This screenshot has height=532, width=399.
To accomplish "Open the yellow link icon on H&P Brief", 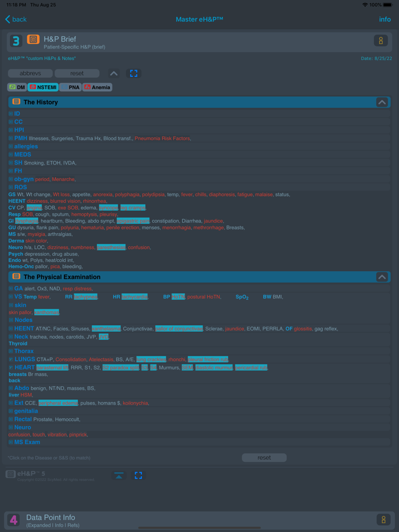I will pos(381,40).
